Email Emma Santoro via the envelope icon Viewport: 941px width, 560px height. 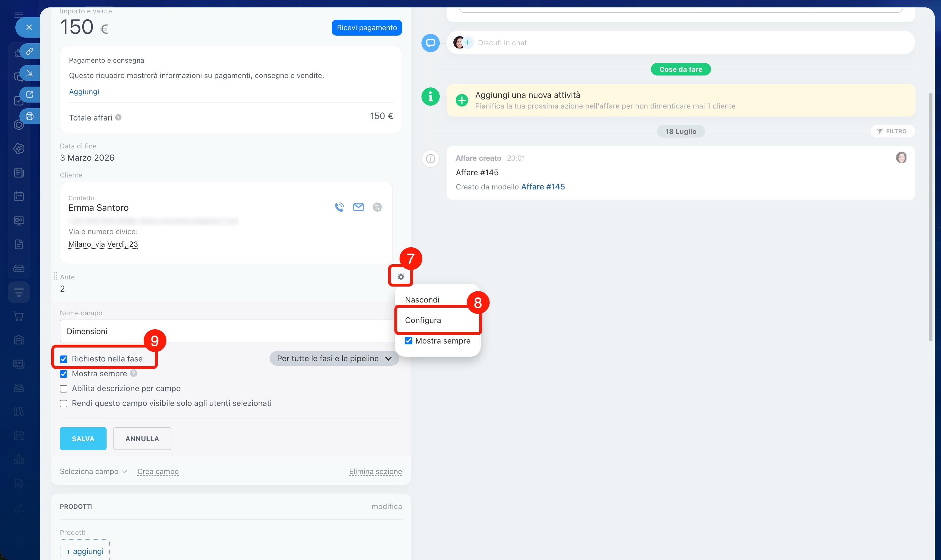coord(358,207)
